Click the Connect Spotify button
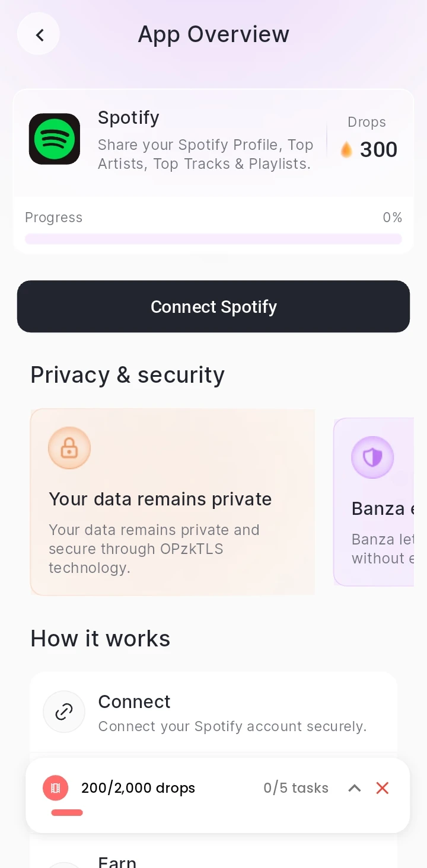 tap(213, 306)
